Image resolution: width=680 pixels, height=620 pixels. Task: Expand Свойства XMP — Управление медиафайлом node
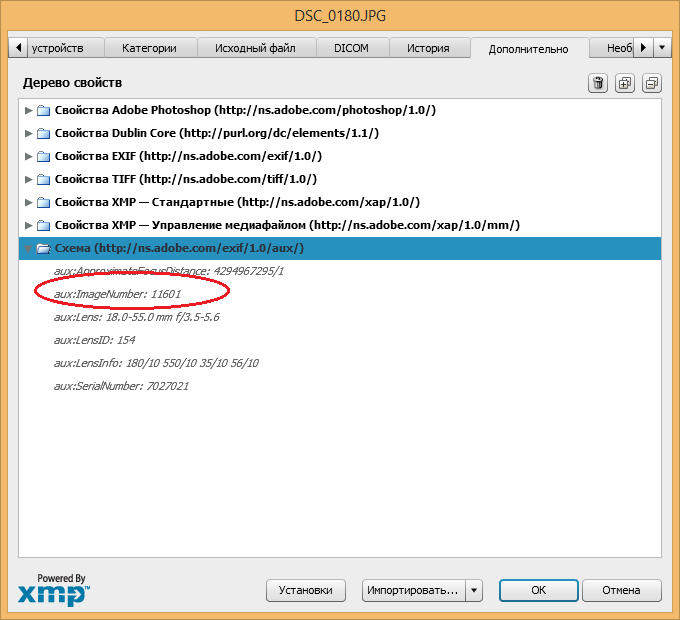click(x=28, y=225)
